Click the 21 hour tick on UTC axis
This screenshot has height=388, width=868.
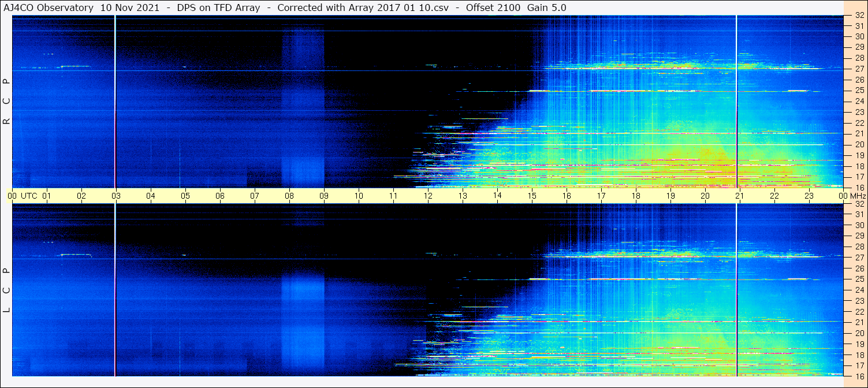739,196
